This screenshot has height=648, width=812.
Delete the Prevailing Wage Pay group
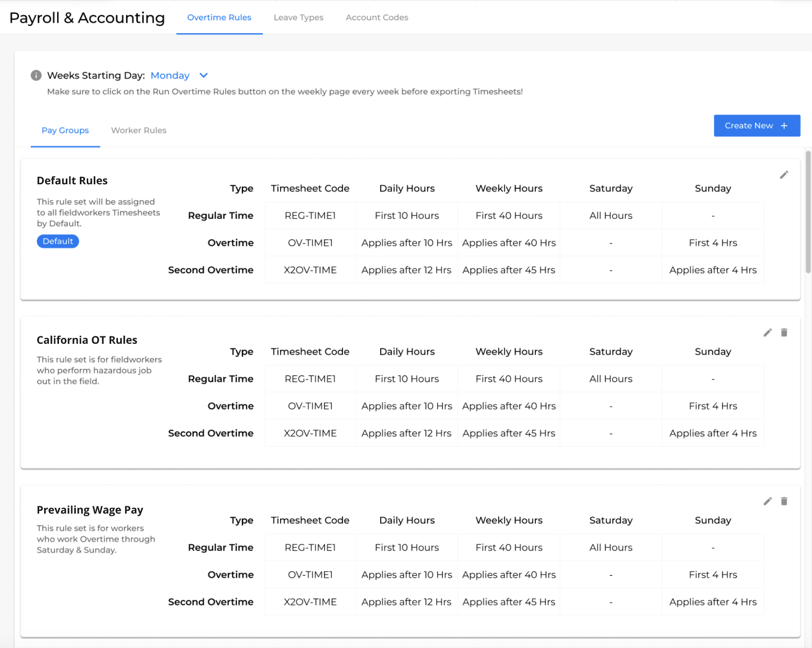784,501
